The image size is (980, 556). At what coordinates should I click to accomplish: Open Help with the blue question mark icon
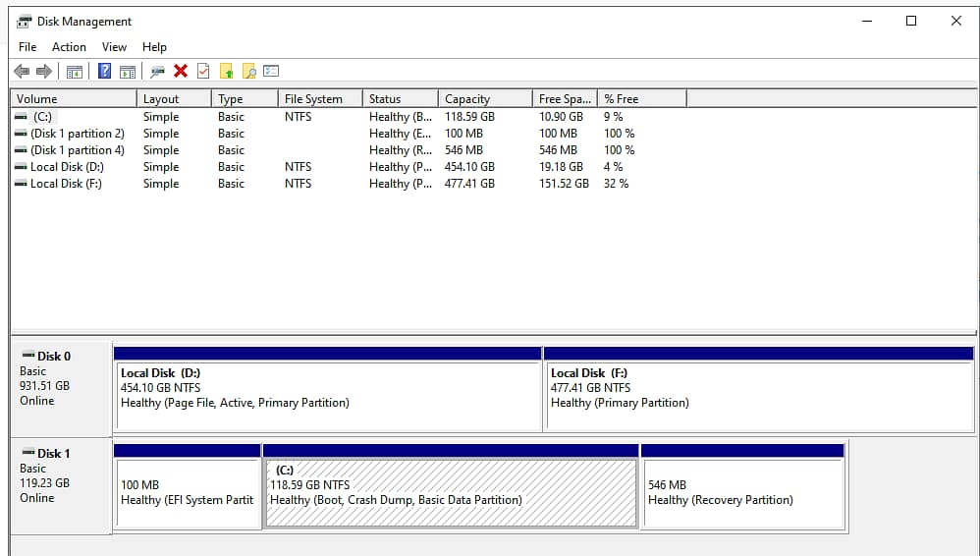tap(104, 72)
